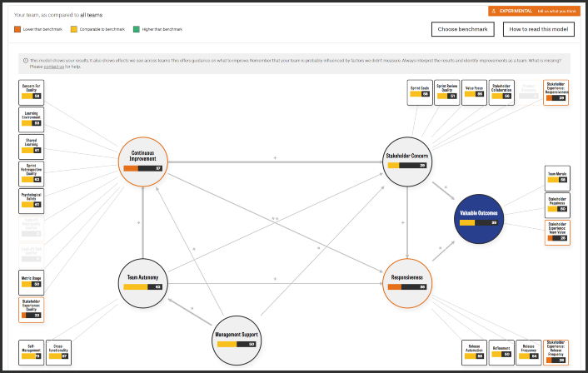Select the Stakeholder Concern node
This screenshot has width=588, height=373.
click(x=407, y=162)
